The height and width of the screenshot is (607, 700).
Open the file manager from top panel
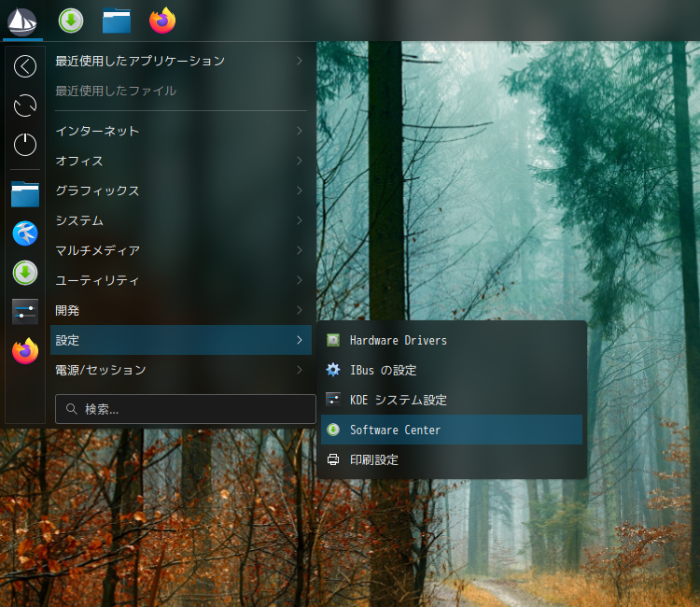117,21
